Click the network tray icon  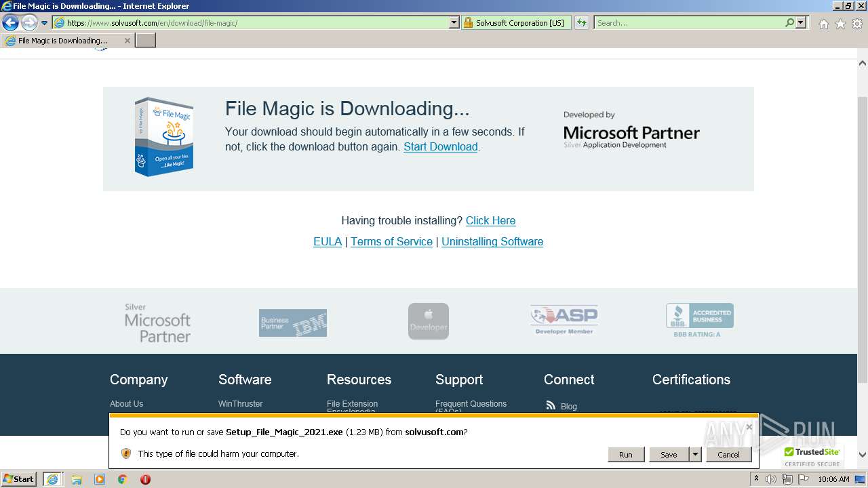point(787,479)
